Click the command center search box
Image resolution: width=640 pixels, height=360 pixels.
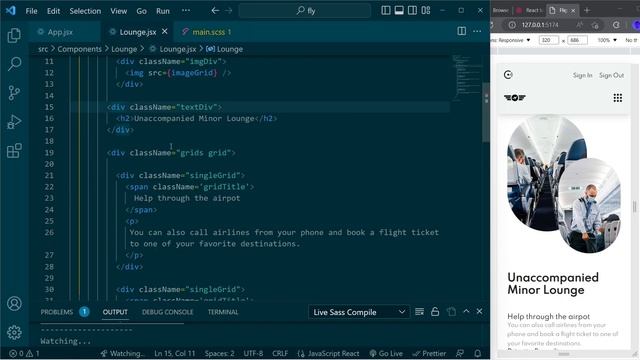(305, 11)
